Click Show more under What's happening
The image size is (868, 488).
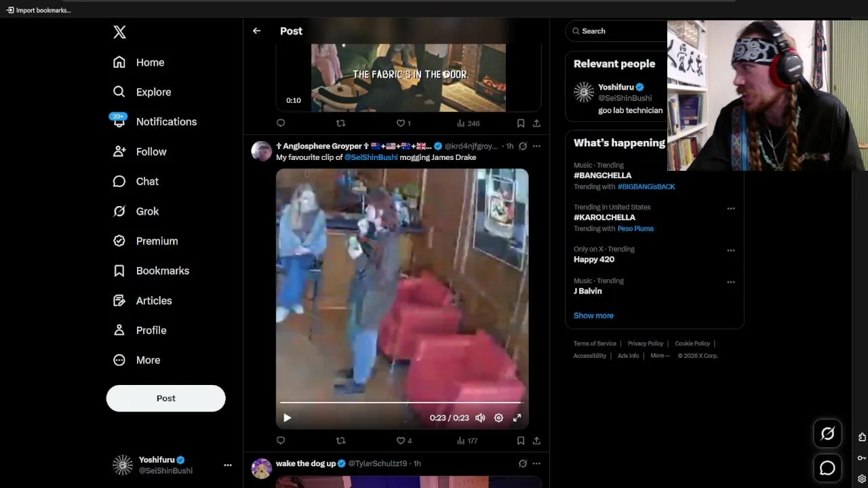pos(593,316)
